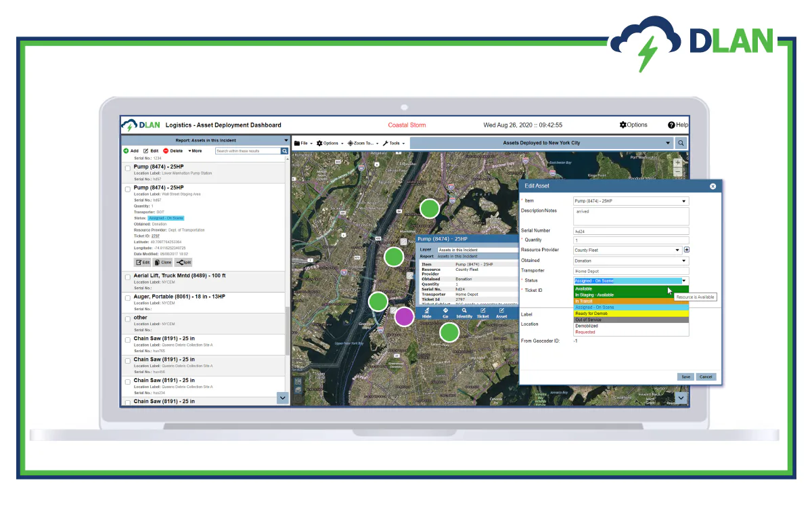Zoom in the map with the plus control
Viewport: 812px width, 516px height.
678,163
